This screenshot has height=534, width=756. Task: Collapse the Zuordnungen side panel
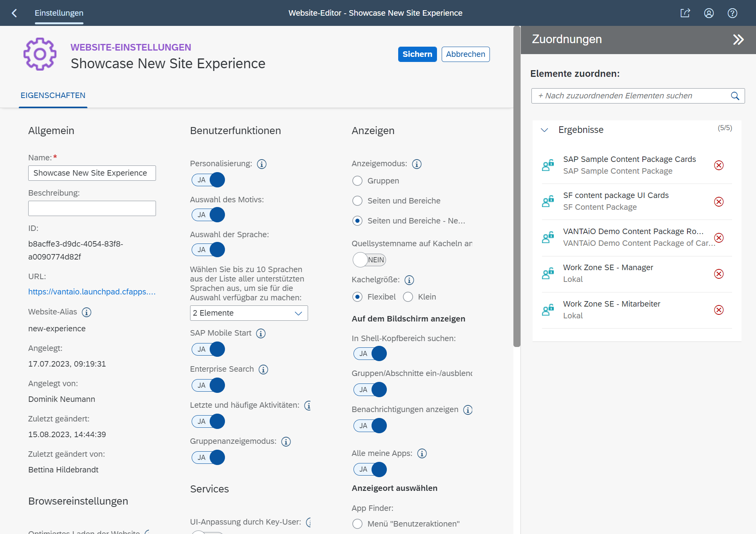tap(738, 40)
